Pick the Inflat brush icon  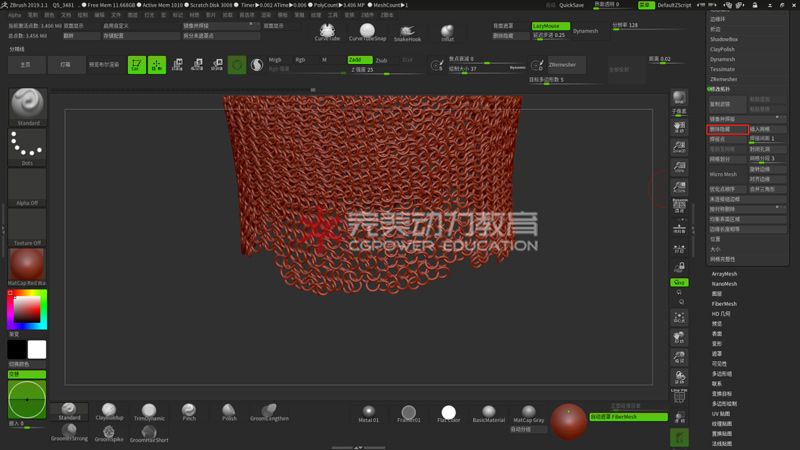click(x=447, y=33)
